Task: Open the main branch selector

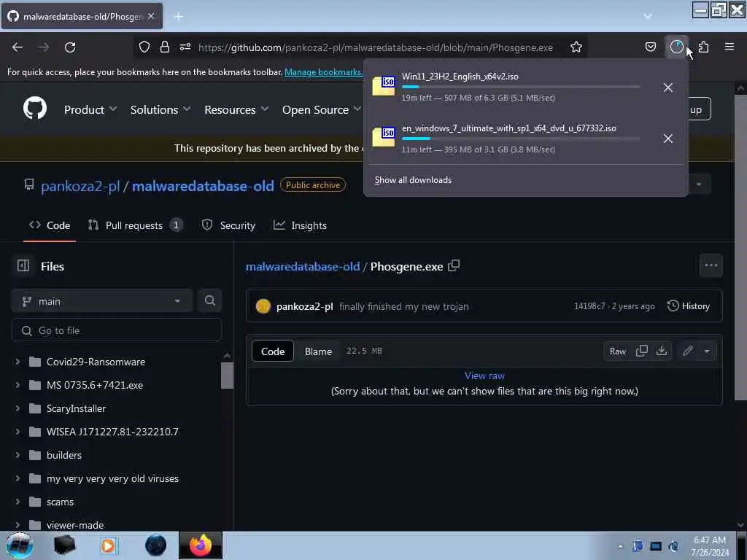Action: (x=102, y=301)
